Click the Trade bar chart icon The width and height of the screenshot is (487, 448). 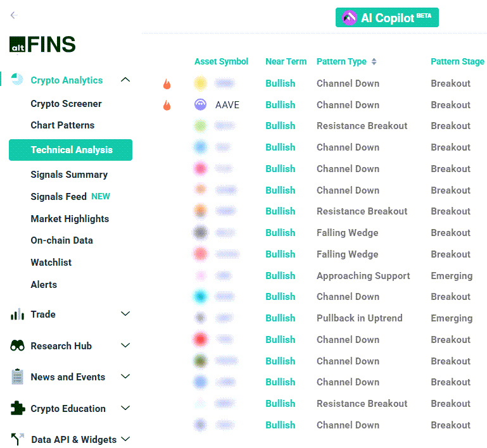[17, 314]
